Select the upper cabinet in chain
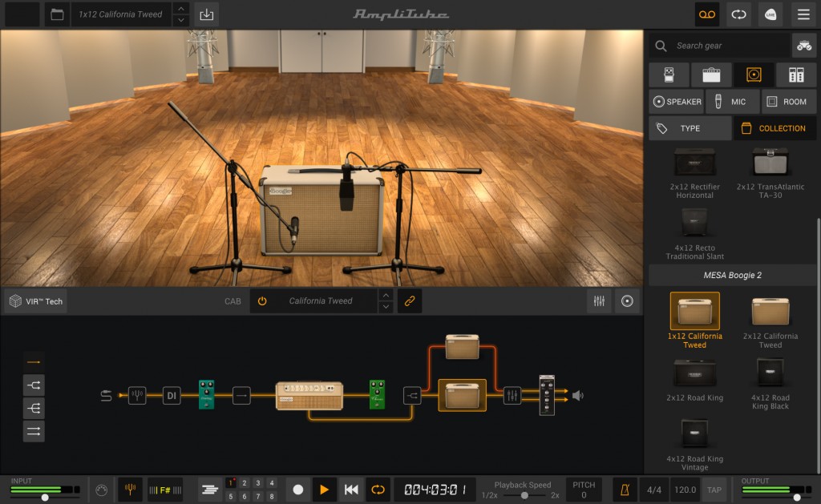Viewport: 821px width, 504px height. pos(463,346)
